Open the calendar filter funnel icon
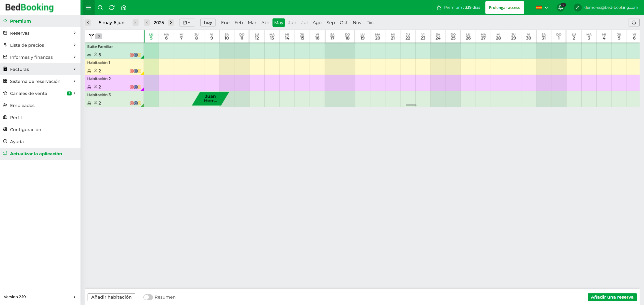Viewport: 644px width, 305px height. (92, 36)
